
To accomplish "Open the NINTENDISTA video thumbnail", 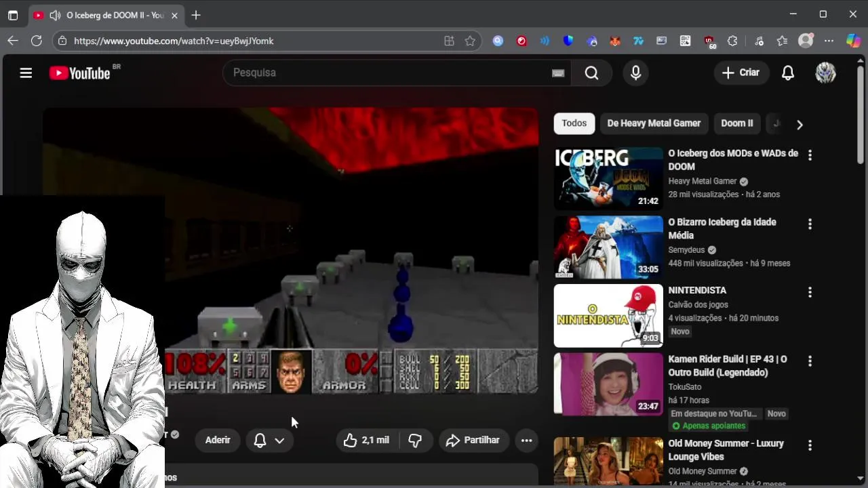I will tap(608, 315).
